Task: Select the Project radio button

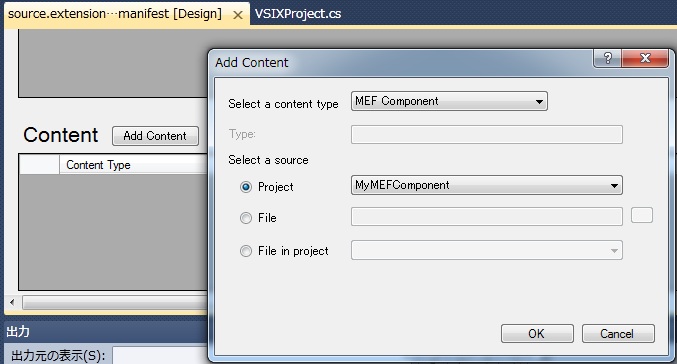Action: 246,187
